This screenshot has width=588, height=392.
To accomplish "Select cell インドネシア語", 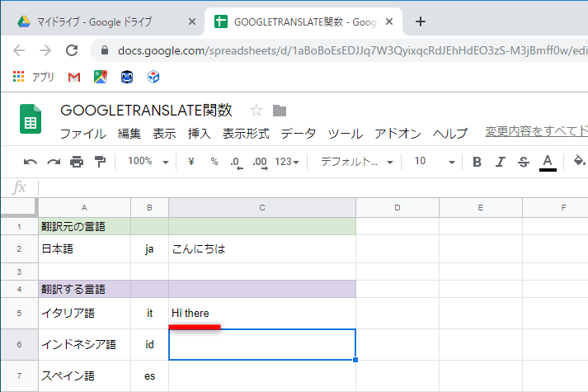I will pos(84,344).
